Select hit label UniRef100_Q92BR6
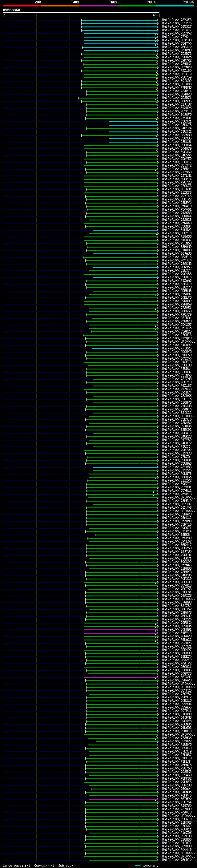The width and height of the screenshot is (197, 868). click(x=177, y=643)
